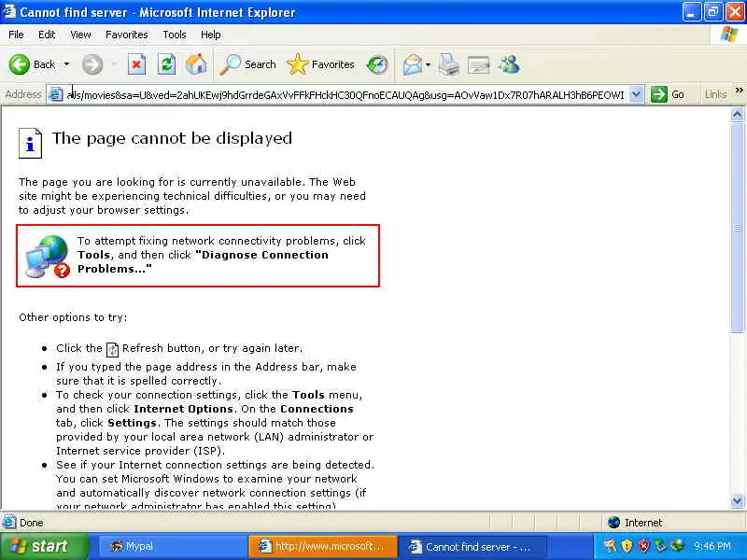This screenshot has width=747, height=560.
Task: Open the Back history dropdown arrow
Action: pos(66,64)
